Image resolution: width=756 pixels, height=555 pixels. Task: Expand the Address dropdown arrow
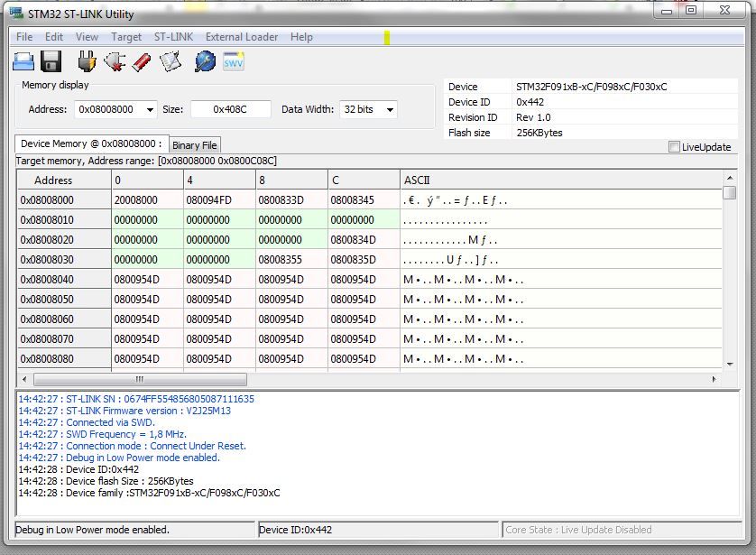coord(150,110)
